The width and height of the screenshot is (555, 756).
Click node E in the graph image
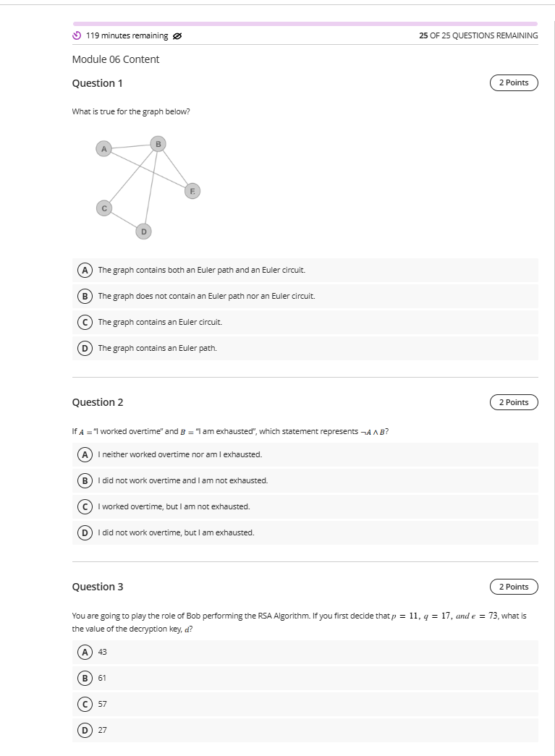[192, 191]
